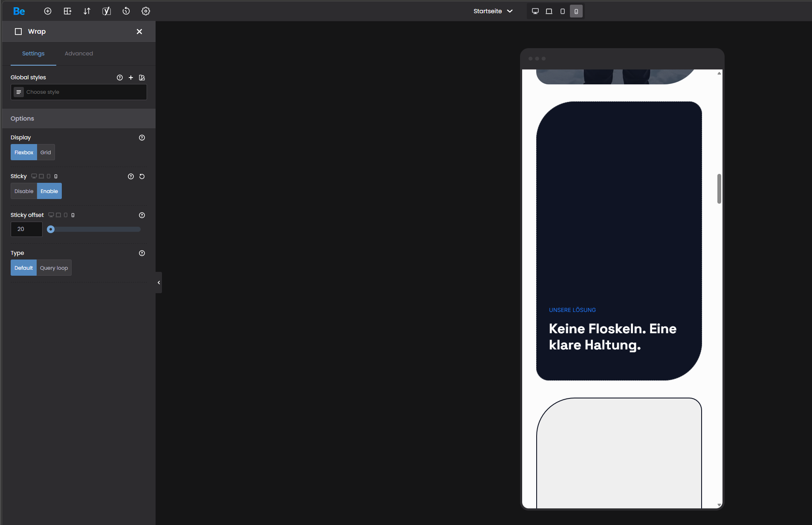Switch to the laptop viewport icon

549,12
